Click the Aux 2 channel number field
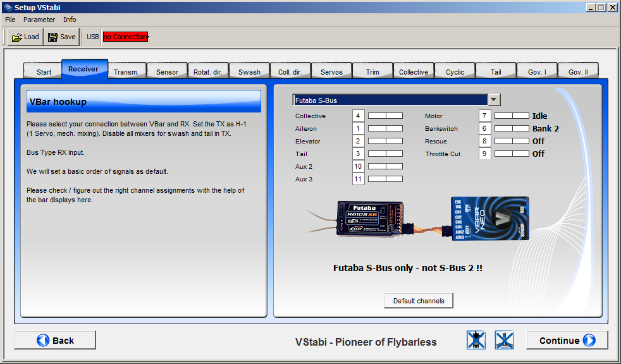 (358, 167)
